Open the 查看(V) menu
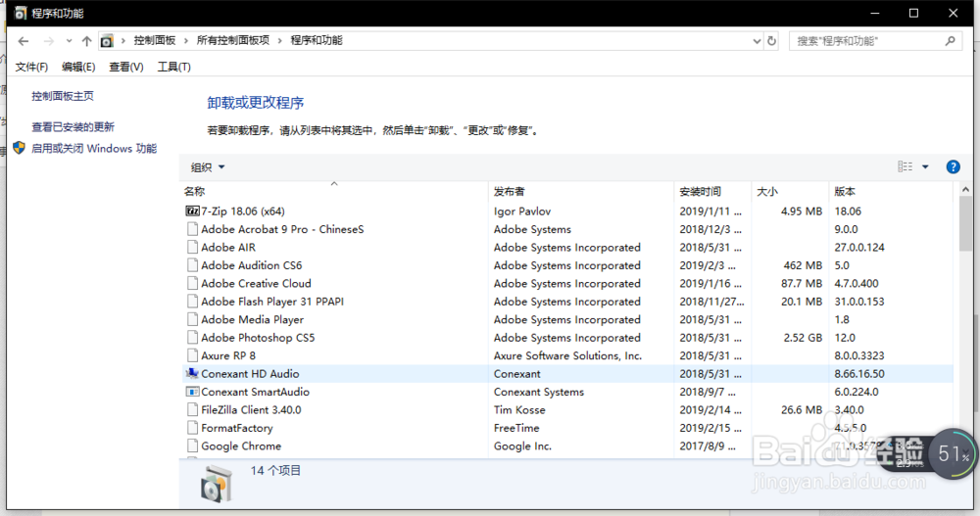The image size is (980, 516). (126, 67)
